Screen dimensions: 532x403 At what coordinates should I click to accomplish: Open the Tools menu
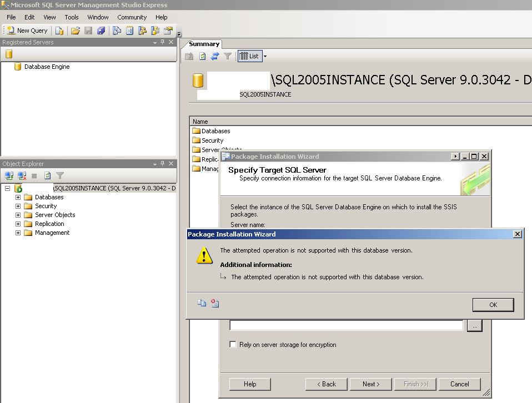pyautogui.click(x=71, y=17)
